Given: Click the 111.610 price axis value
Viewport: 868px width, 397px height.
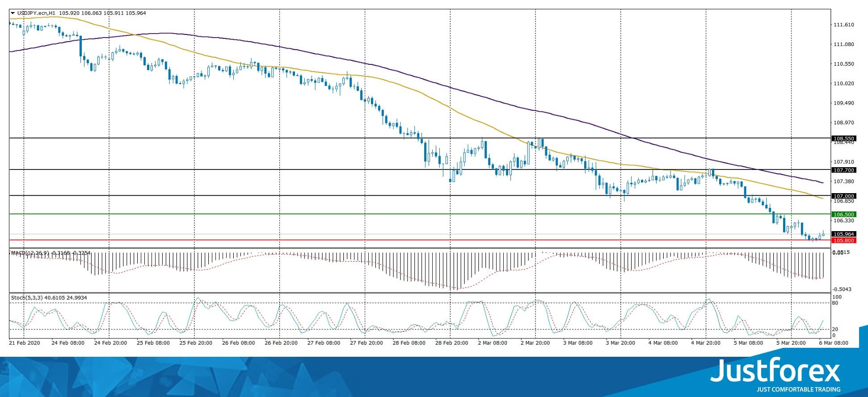Looking at the screenshot, I should coord(844,25).
